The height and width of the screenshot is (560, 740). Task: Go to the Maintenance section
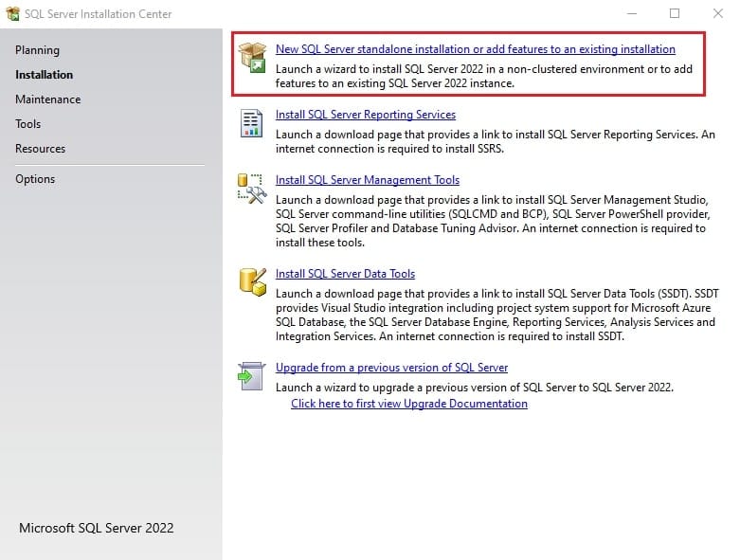tap(47, 99)
